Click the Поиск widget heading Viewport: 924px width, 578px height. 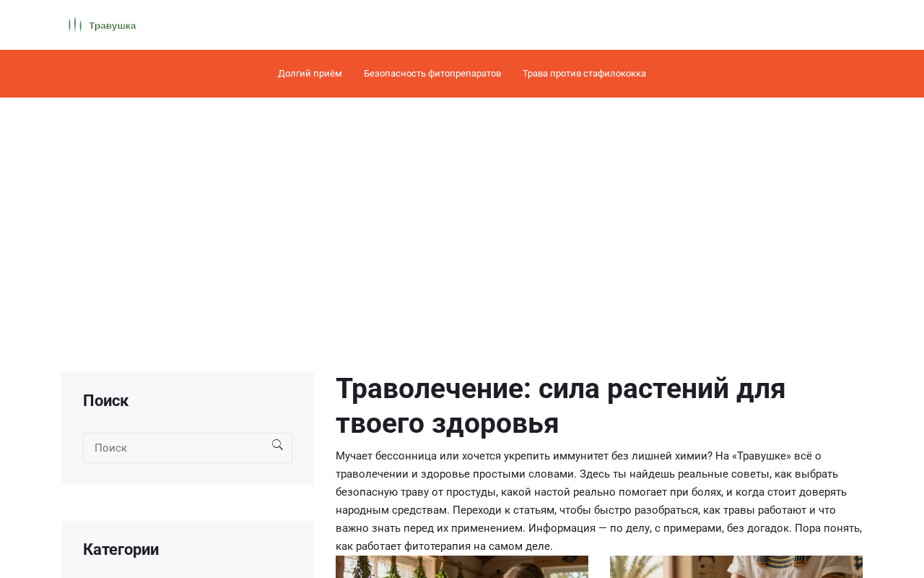click(105, 401)
